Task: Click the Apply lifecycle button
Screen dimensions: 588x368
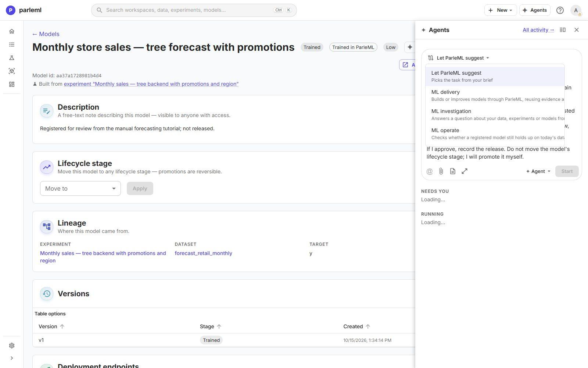Action: point(140,188)
